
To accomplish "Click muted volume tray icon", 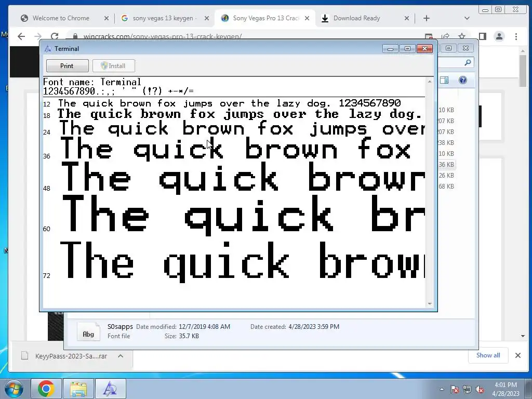I will (480, 389).
